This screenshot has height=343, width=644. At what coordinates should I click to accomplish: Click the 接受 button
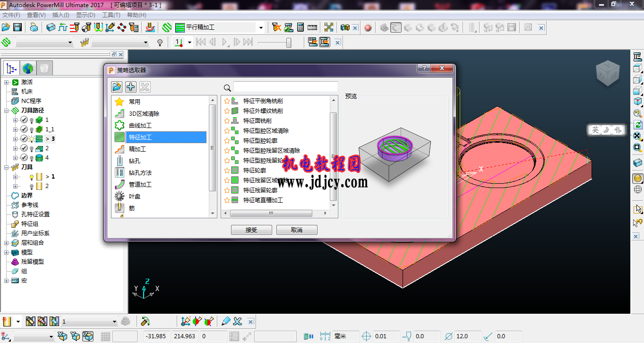tap(251, 230)
